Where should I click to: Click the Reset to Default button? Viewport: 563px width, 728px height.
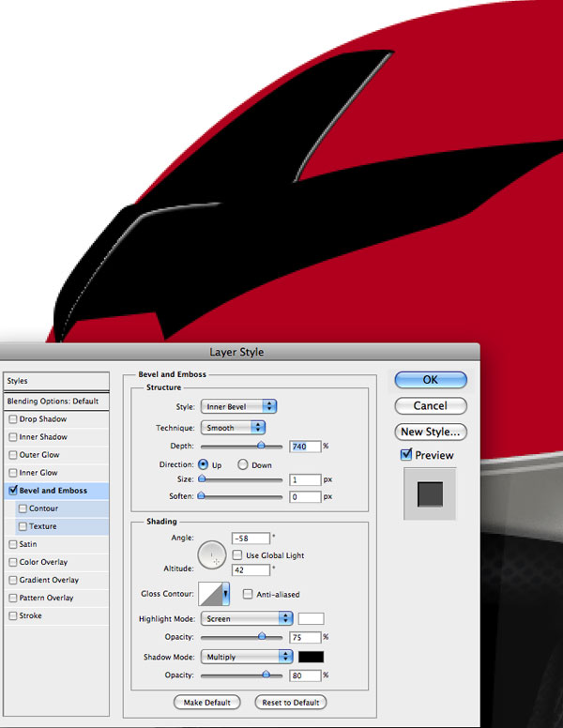coord(290,702)
